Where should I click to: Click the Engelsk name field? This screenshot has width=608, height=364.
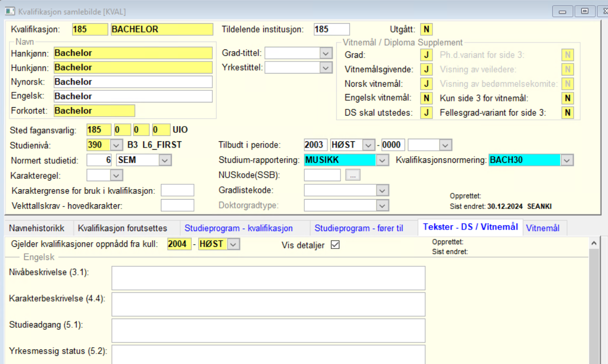click(x=133, y=96)
